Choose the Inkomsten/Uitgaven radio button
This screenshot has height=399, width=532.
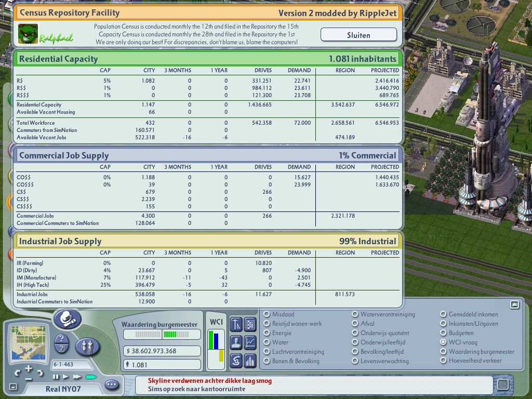pos(443,324)
